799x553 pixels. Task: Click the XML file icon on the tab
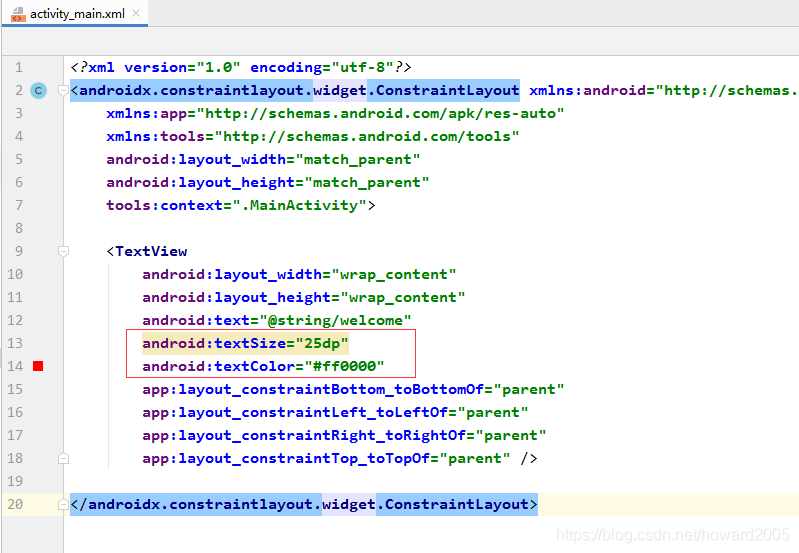[x=18, y=14]
